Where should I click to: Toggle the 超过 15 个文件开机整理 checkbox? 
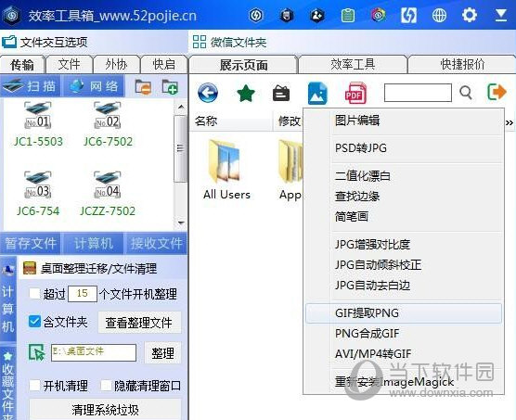tap(34, 294)
